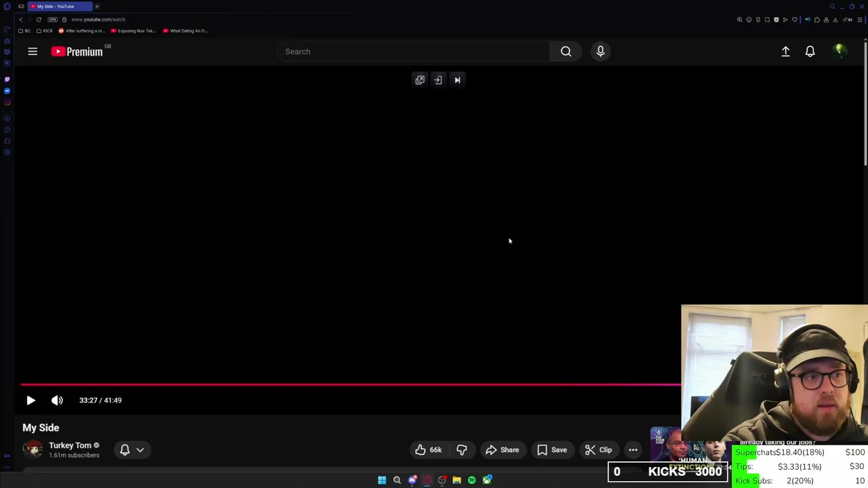Image resolution: width=868 pixels, height=488 pixels.
Task: Focus the YouTube search field
Action: pos(414,52)
